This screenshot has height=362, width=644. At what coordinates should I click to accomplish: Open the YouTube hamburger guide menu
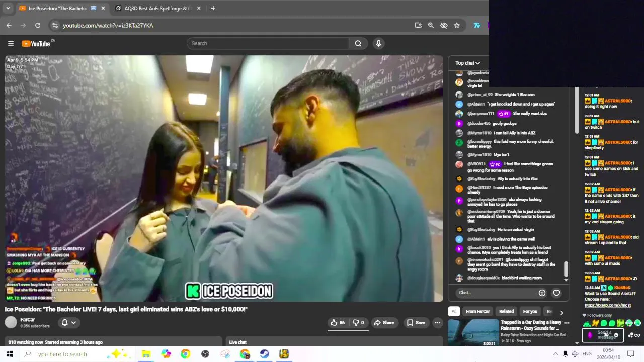click(x=11, y=44)
